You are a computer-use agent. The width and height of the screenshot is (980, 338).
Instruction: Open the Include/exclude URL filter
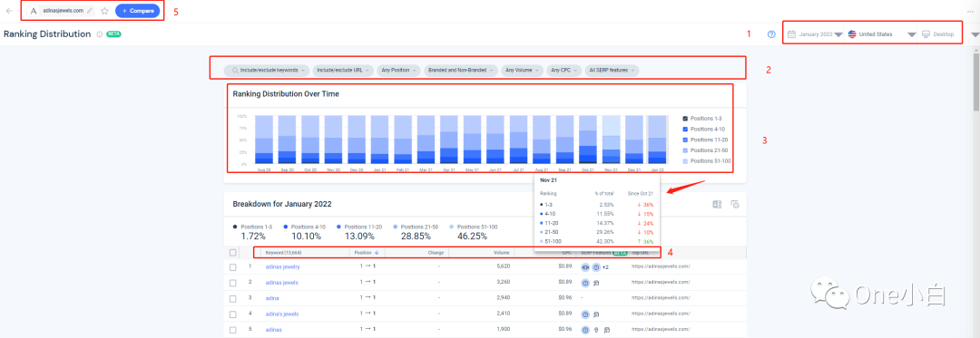343,71
